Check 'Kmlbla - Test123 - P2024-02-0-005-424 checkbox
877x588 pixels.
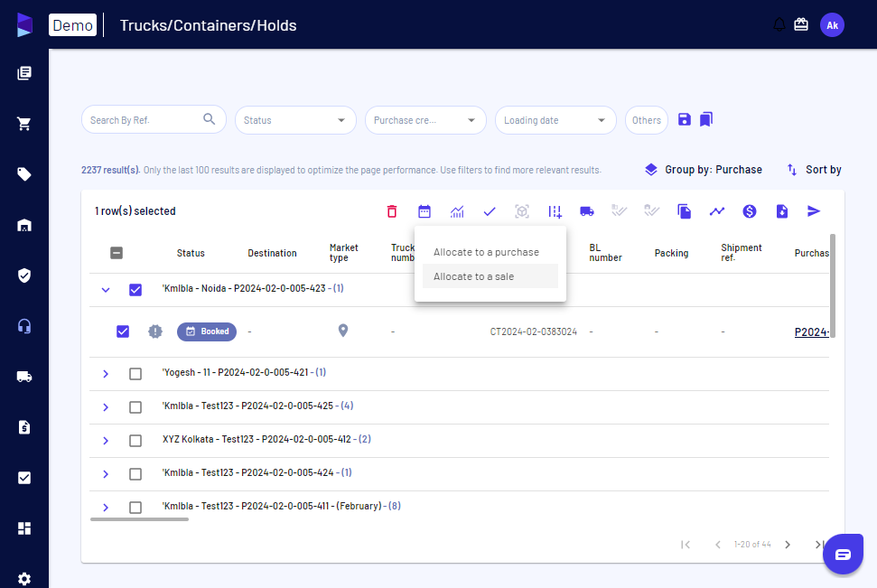click(x=135, y=474)
